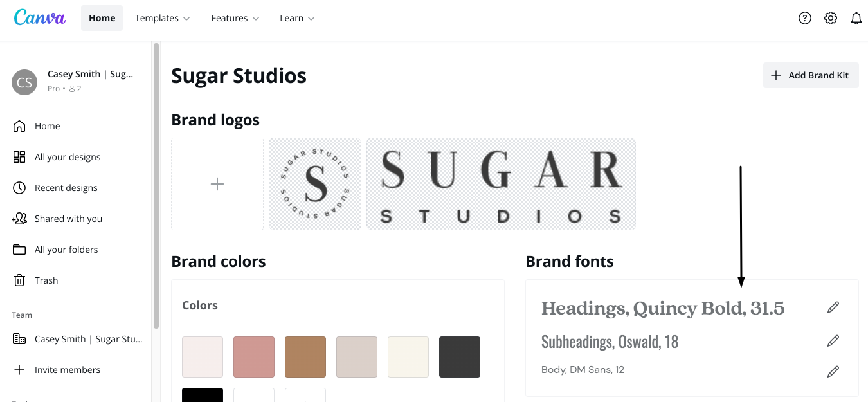This screenshot has width=868, height=402.
Task: Check notifications bell icon
Action: click(856, 18)
